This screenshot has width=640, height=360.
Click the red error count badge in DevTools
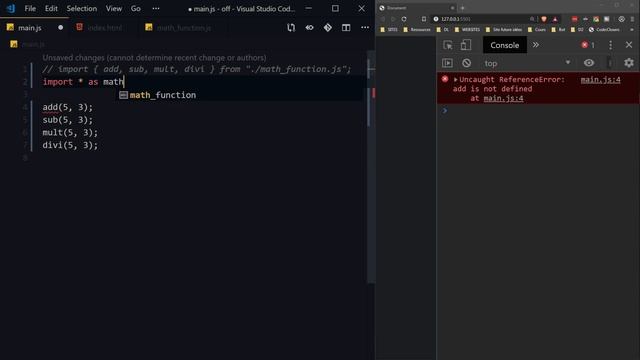(588, 45)
